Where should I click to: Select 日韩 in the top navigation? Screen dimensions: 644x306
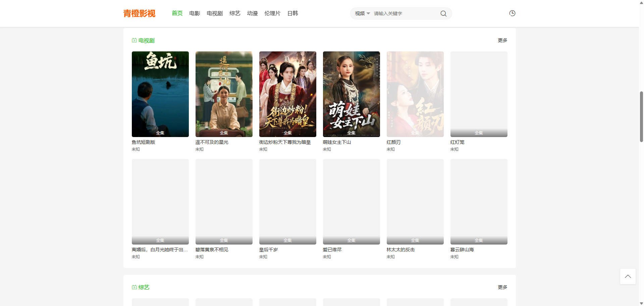click(292, 13)
